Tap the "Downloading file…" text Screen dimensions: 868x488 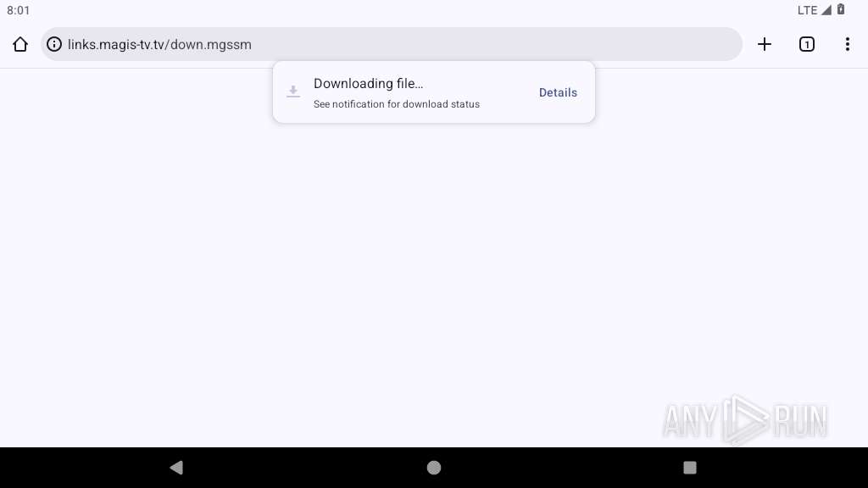tap(368, 84)
